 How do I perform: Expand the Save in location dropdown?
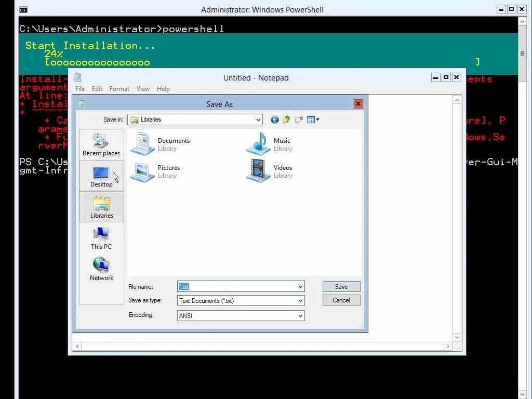point(258,119)
